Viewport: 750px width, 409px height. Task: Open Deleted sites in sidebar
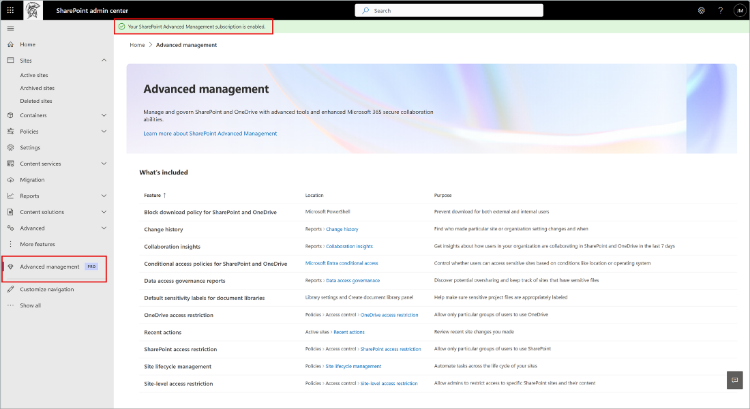pos(36,101)
